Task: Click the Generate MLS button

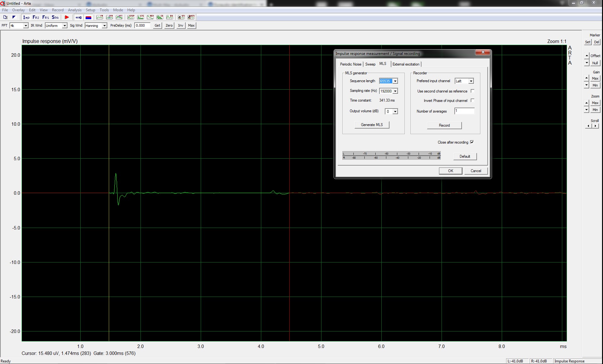Action: (372, 125)
